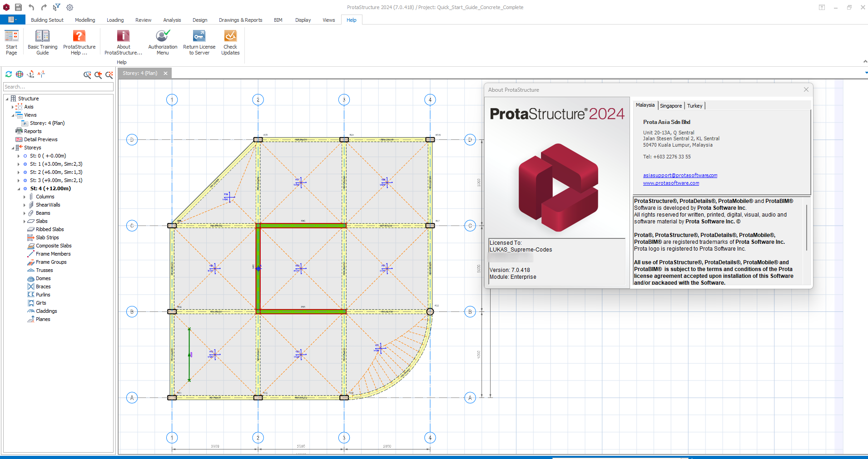Switch to the Singapore tab in About dialog
Viewport: 868px width, 459px height.
coord(671,106)
